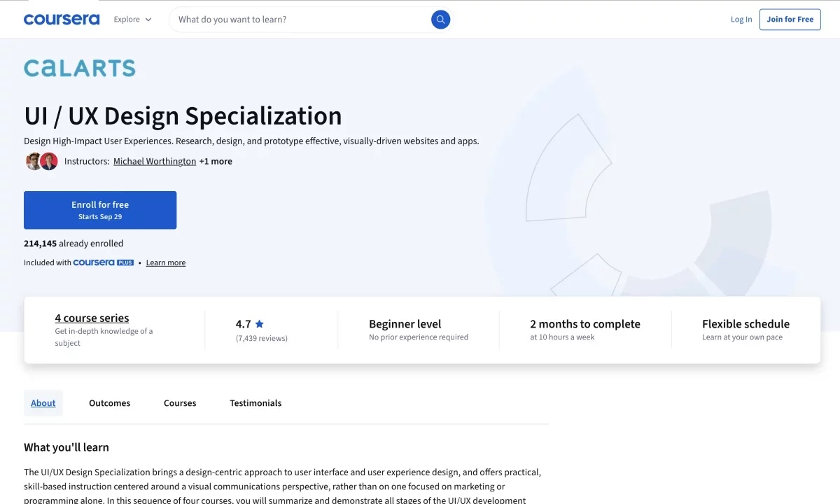Viewport: 840px width, 504px height.
Task: Click the Enroll for free button
Action: pyautogui.click(x=100, y=210)
